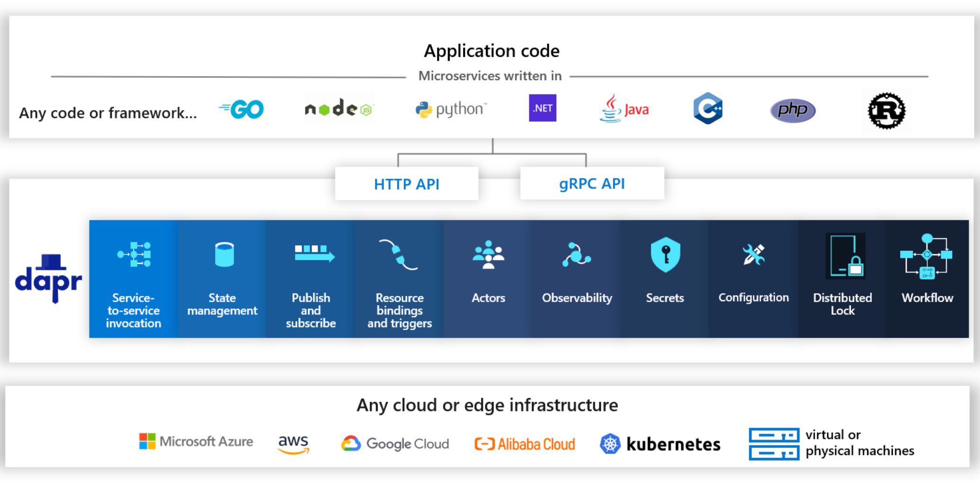The image size is (980, 482).
Task: Select the Go language logo
Action: click(242, 109)
